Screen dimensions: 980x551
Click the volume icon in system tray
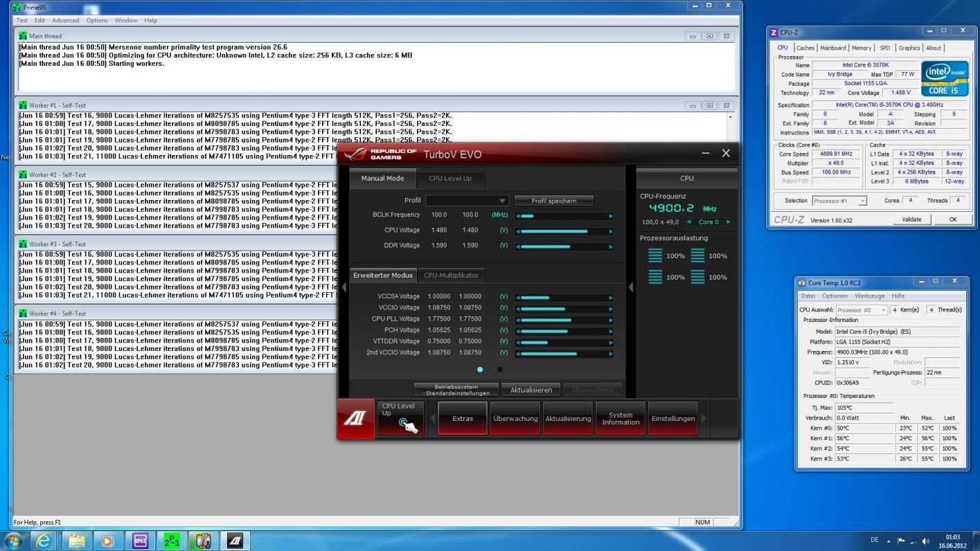pos(926,541)
